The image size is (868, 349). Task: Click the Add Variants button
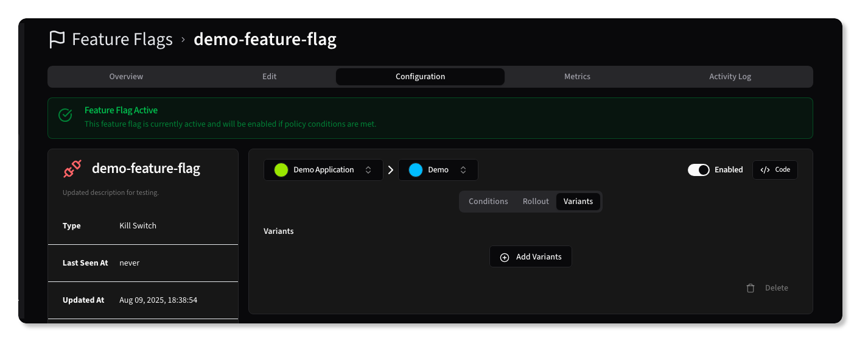(531, 257)
